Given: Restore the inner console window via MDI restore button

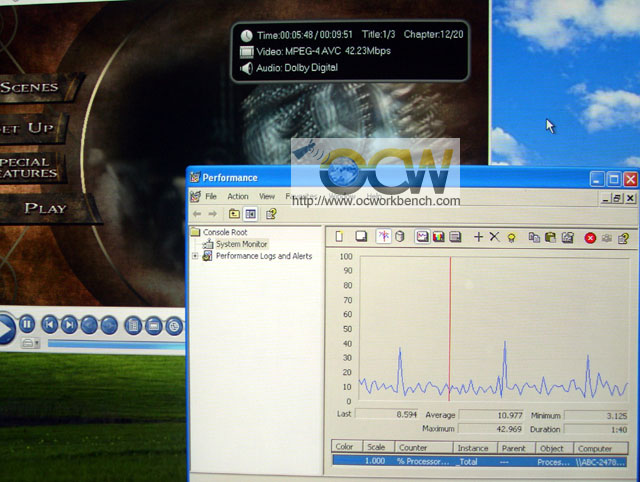Looking at the screenshot, I should [x=617, y=198].
